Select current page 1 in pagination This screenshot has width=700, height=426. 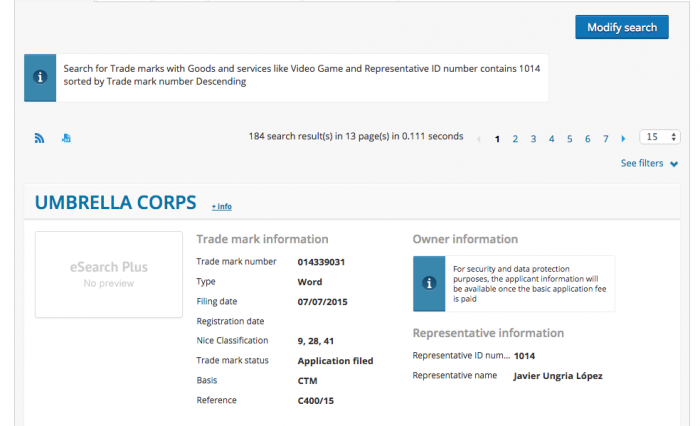coord(497,139)
